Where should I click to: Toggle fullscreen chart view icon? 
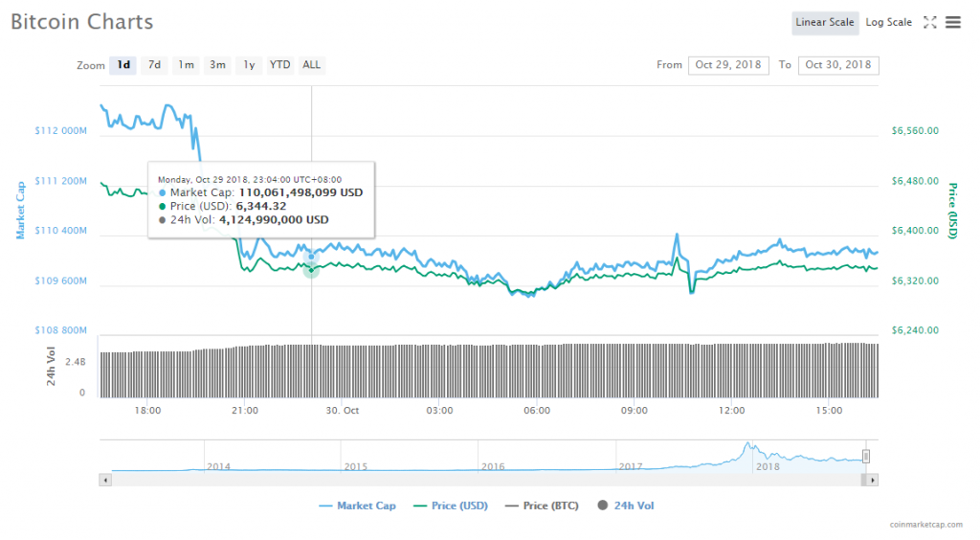(929, 22)
